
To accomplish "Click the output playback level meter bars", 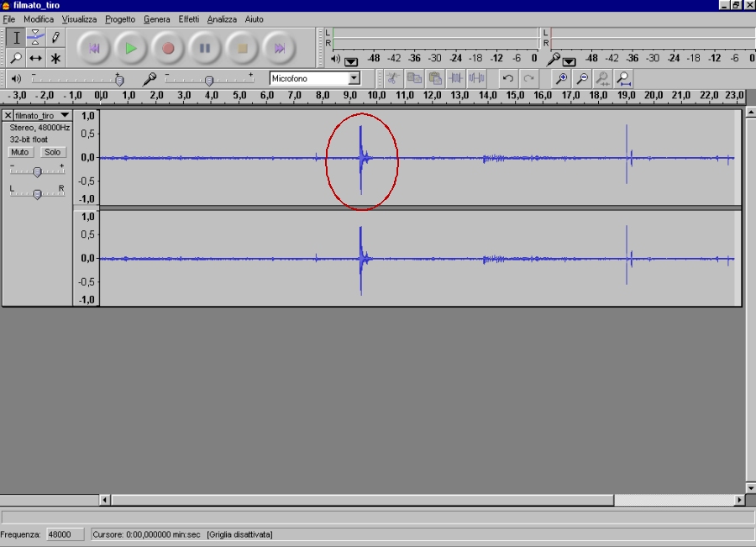I will (435, 38).
